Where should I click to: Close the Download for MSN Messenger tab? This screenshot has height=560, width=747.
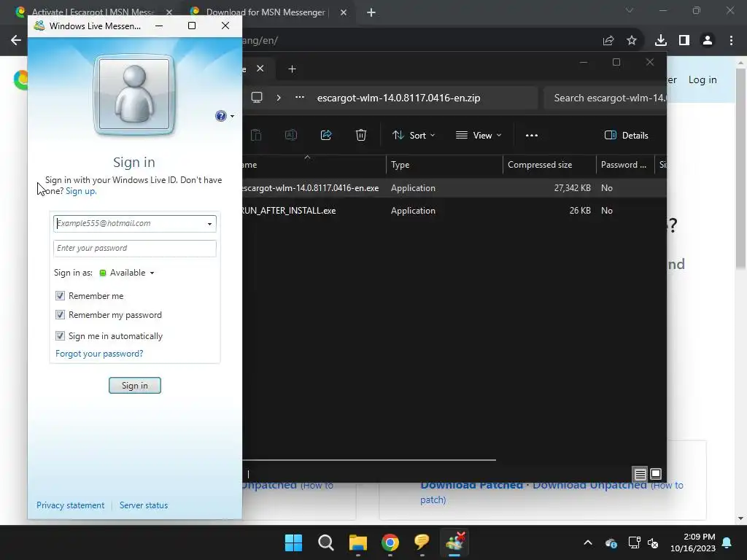[x=344, y=12]
